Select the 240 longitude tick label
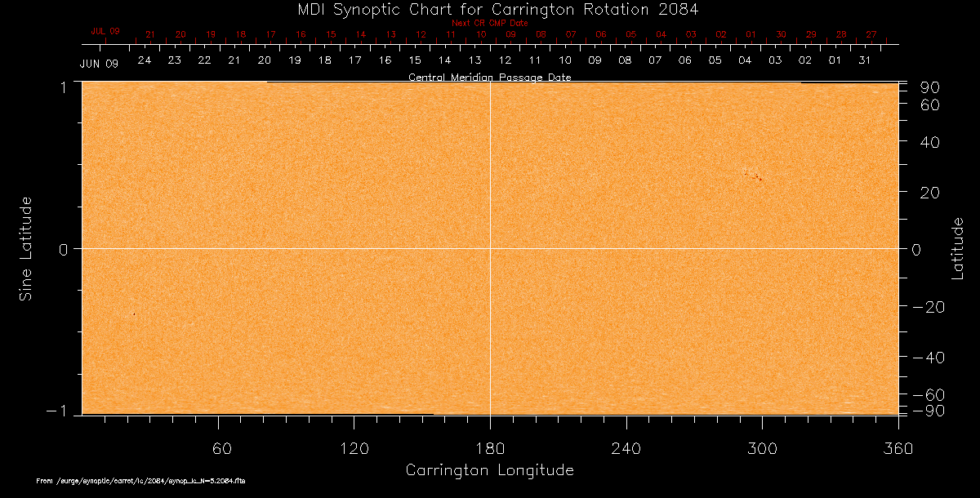The width and height of the screenshot is (980, 498). pos(626,448)
